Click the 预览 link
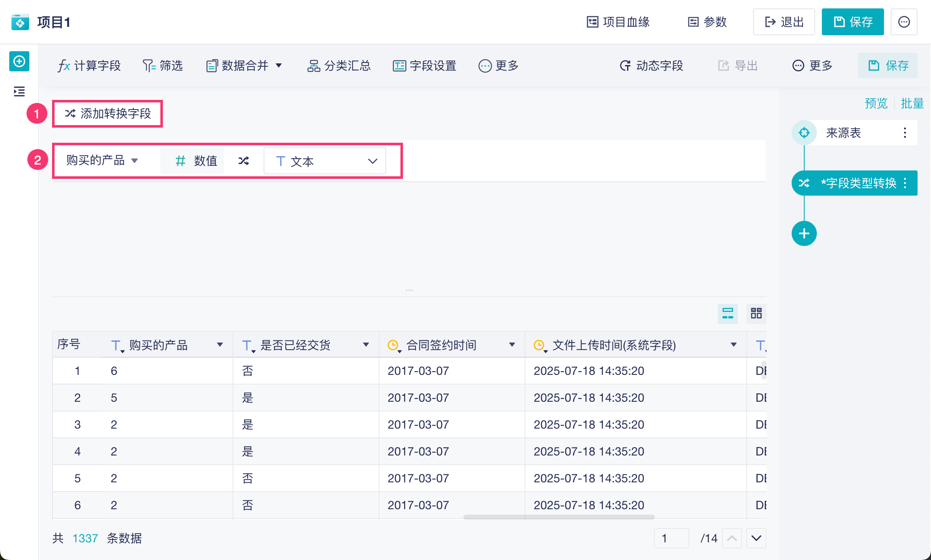This screenshot has width=931, height=560. pos(876,103)
